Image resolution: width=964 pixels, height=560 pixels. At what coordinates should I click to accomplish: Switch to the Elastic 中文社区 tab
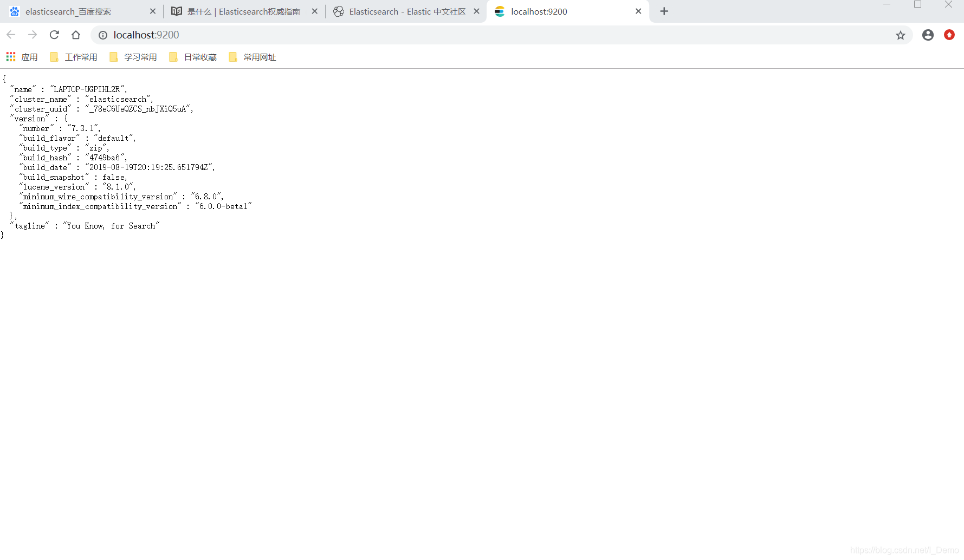(407, 11)
